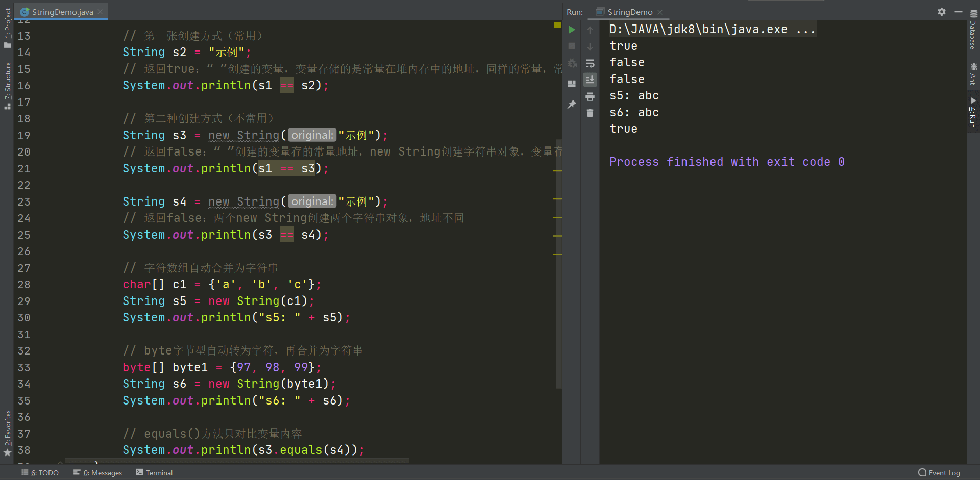Click line number 21 in the gutter
Viewport: 980px width, 480px height.
click(24, 169)
